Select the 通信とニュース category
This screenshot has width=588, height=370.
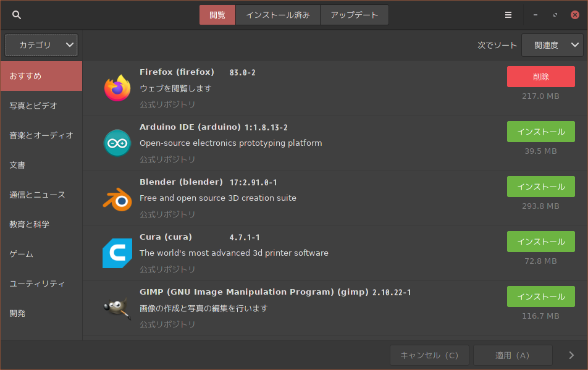(x=41, y=195)
